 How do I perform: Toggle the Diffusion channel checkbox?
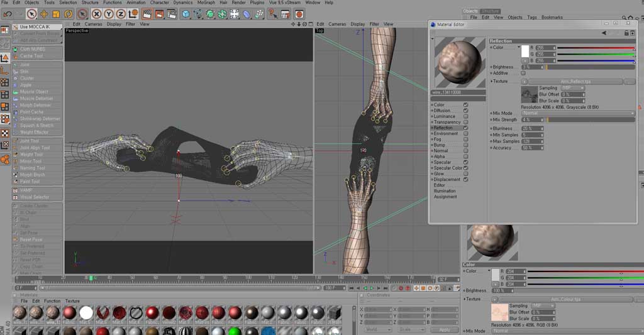pyautogui.click(x=466, y=111)
